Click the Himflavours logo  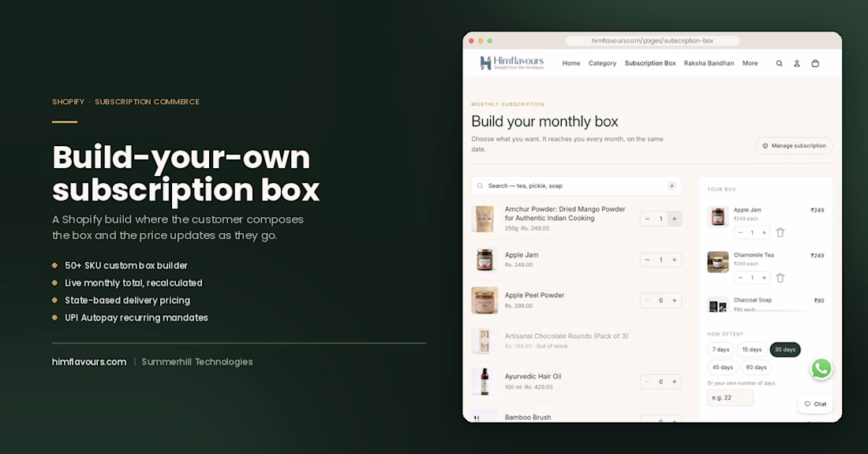pyautogui.click(x=511, y=62)
